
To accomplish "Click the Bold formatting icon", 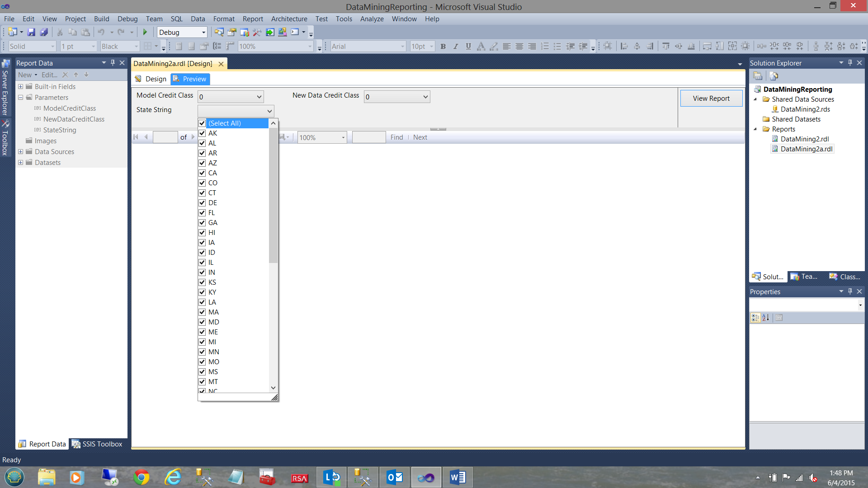I will (x=443, y=46).
